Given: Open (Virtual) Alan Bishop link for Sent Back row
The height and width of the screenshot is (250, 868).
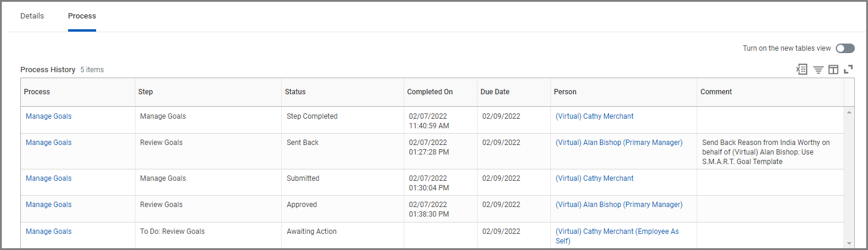Looking at the screenshot, I should (618, 143).
